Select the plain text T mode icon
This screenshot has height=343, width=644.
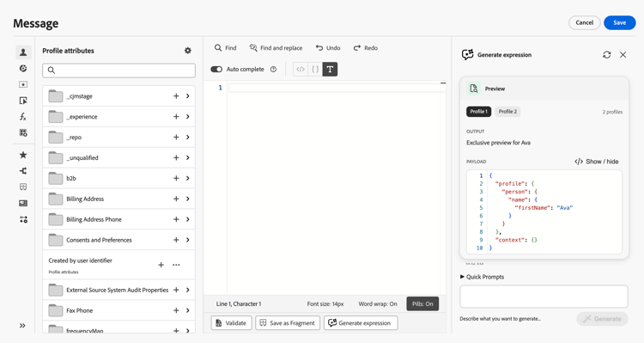pyautogui.click(x=330, y=69)
